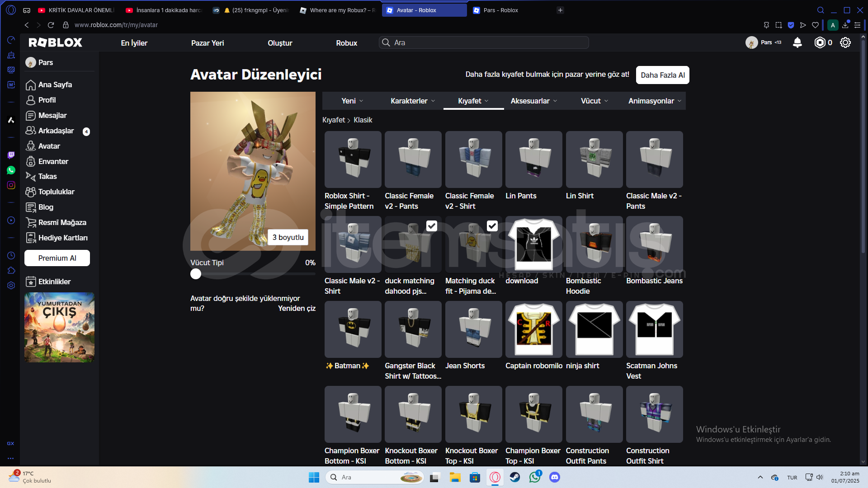Open Robux balance icon
868x488 pixels.
point(820,42)
